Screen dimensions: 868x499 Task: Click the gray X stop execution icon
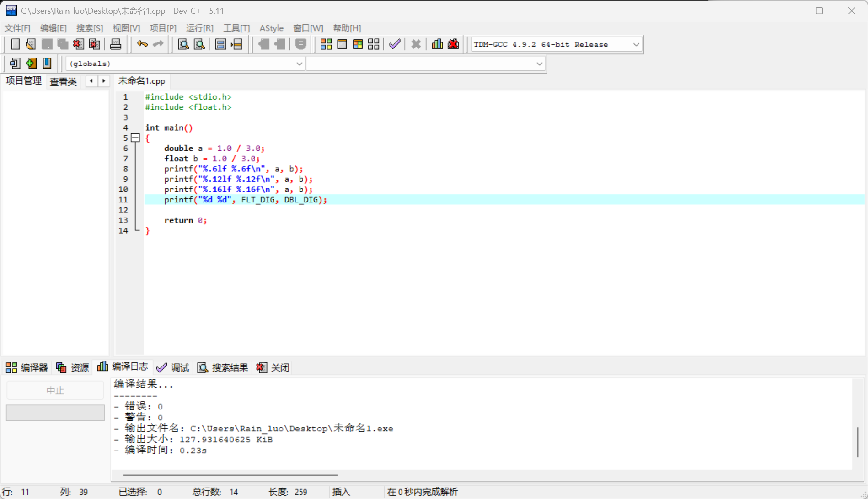pos(416,44)
